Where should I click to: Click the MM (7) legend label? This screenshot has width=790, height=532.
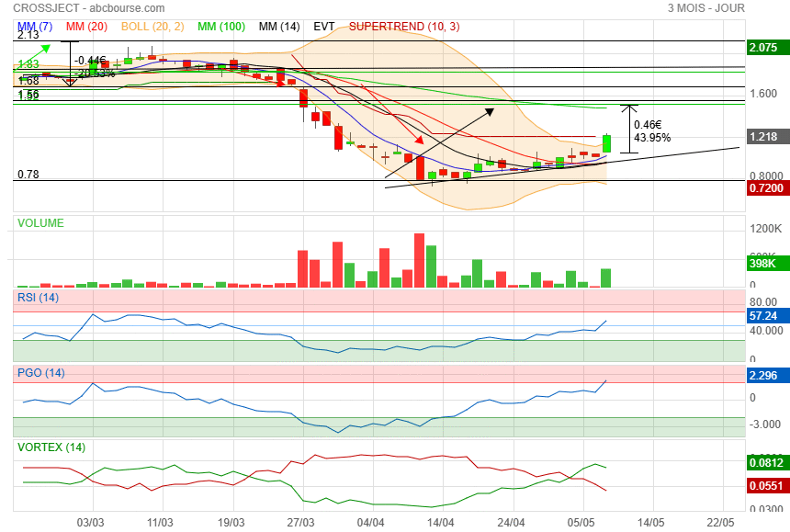point(35,27)
